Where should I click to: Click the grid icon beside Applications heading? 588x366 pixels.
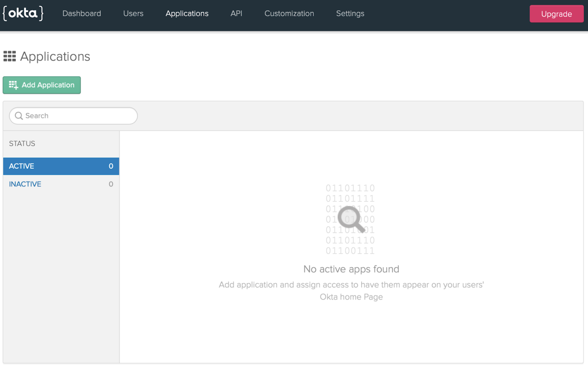9,56
